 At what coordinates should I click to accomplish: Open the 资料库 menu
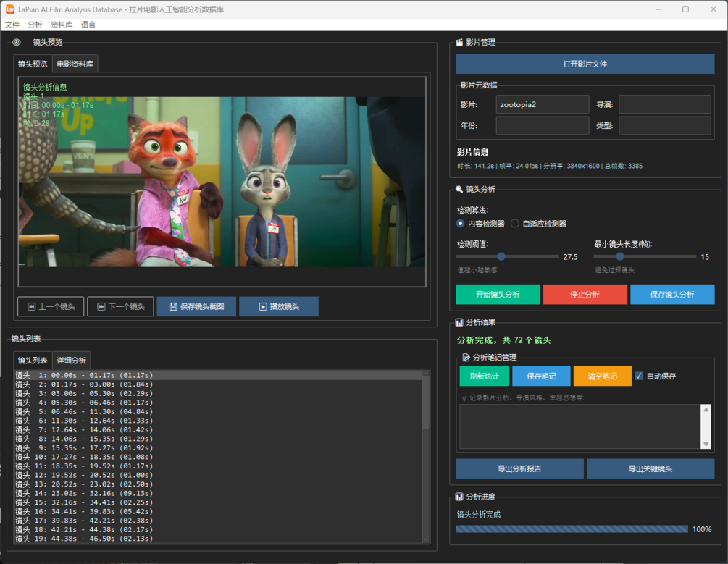[x=62, y=25]
